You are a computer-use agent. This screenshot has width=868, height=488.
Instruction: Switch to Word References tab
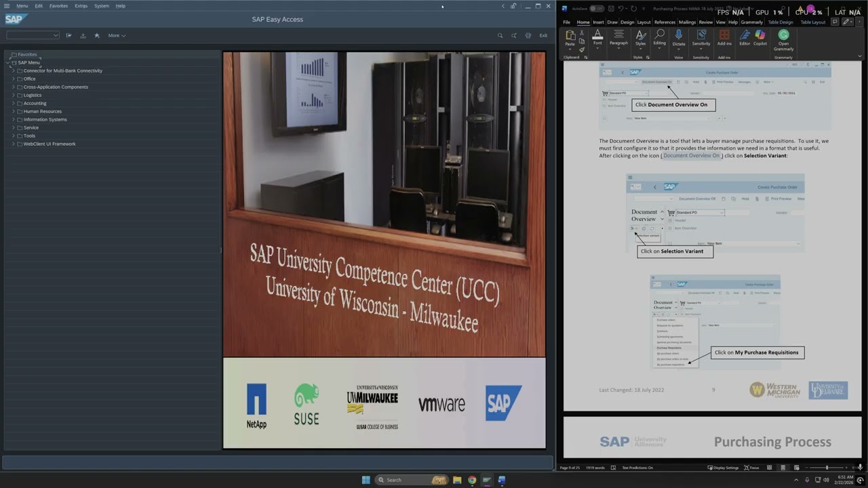click(665, 22)
